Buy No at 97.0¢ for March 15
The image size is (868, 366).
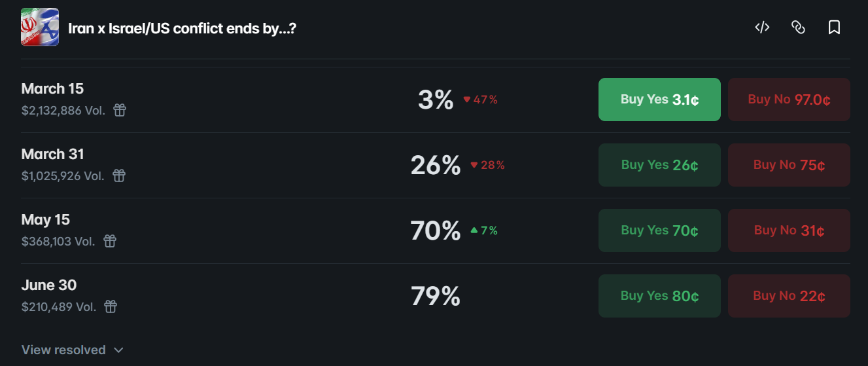pyautogui.click(x=789, y=100)
